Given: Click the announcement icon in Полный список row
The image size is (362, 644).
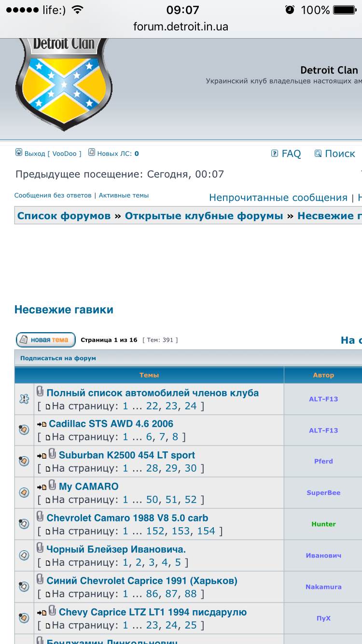Looking at the screenshot, I should tap(24, 399).
